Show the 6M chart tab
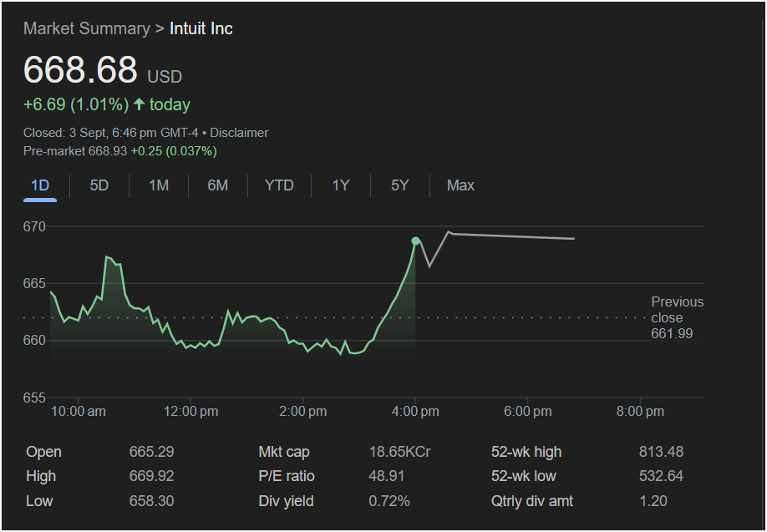 point(218,185)
